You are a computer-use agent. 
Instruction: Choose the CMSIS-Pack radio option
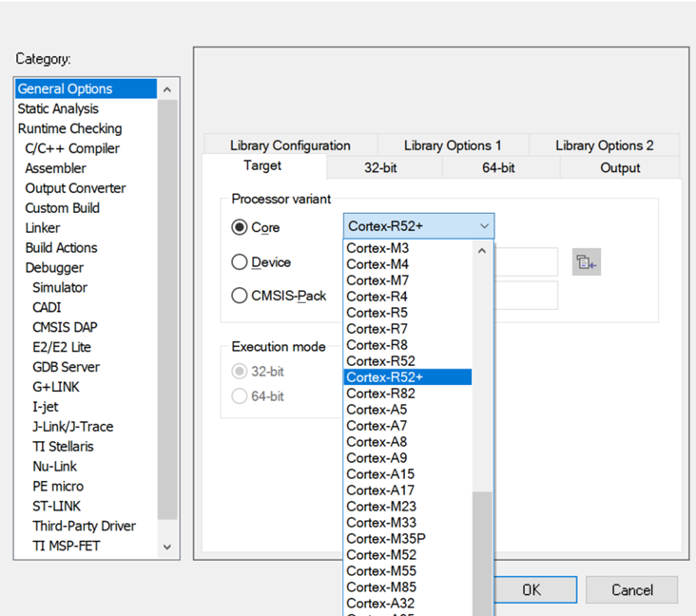pos(240,296)
